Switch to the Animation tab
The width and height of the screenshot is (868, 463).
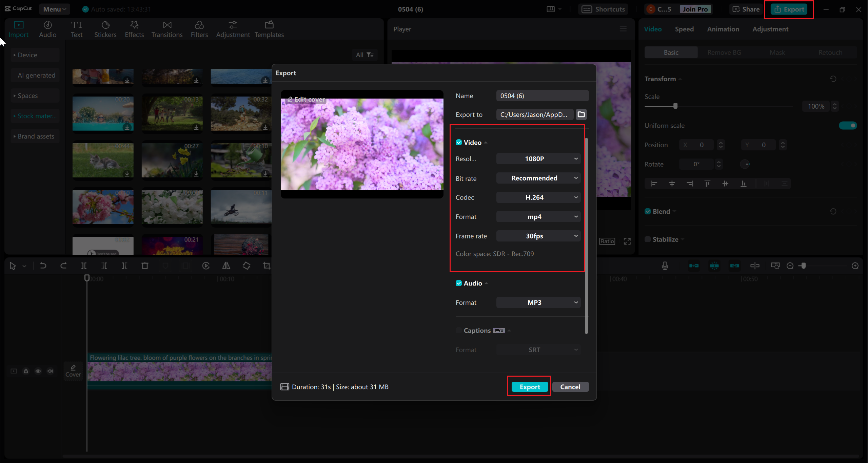tap(723, 29)
